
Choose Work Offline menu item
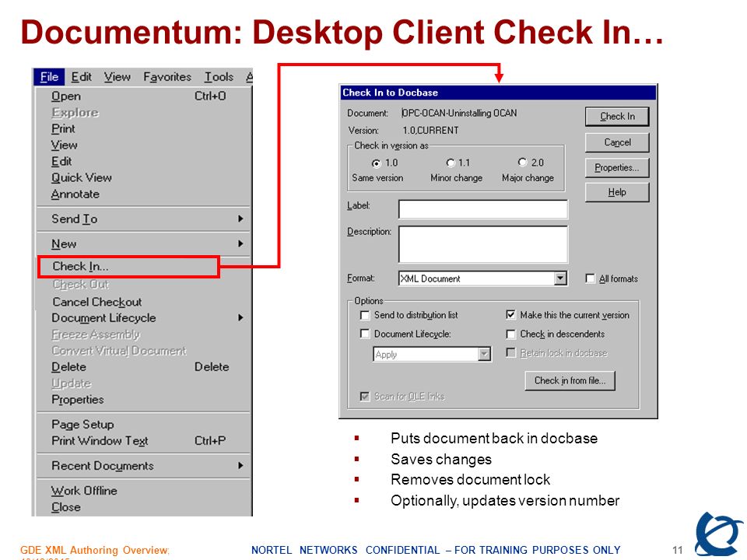[143, 491]
